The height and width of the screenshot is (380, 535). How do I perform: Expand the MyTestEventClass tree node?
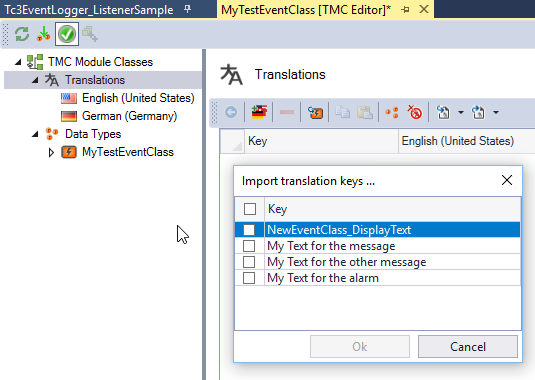pos(51,152)
